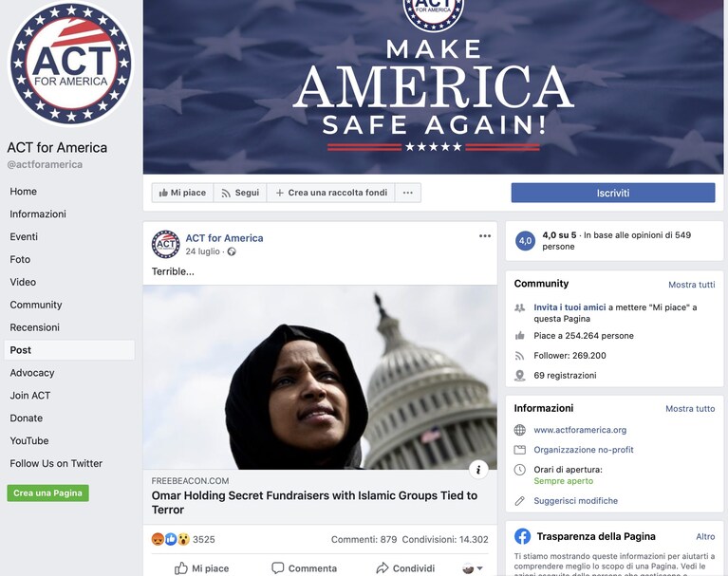This screenshot has height=576, width=728.
Task: Click the post author's small avatar
Action: click(166, 244)
